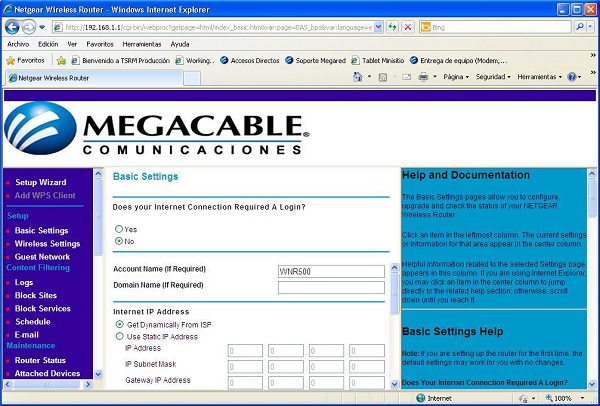Open Block Services in sidebar
600x406 pixels.
point(42,308)
